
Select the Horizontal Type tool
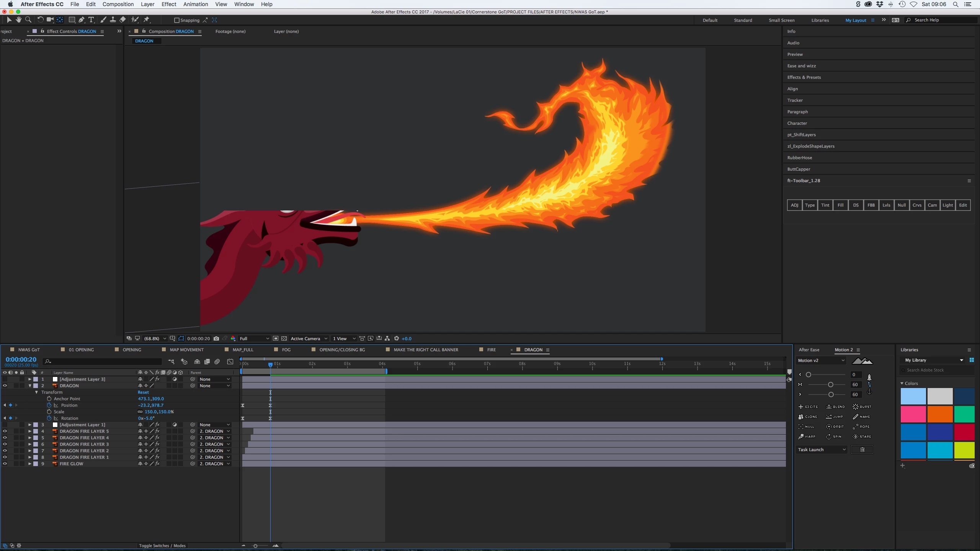click(x=91, y=20)
